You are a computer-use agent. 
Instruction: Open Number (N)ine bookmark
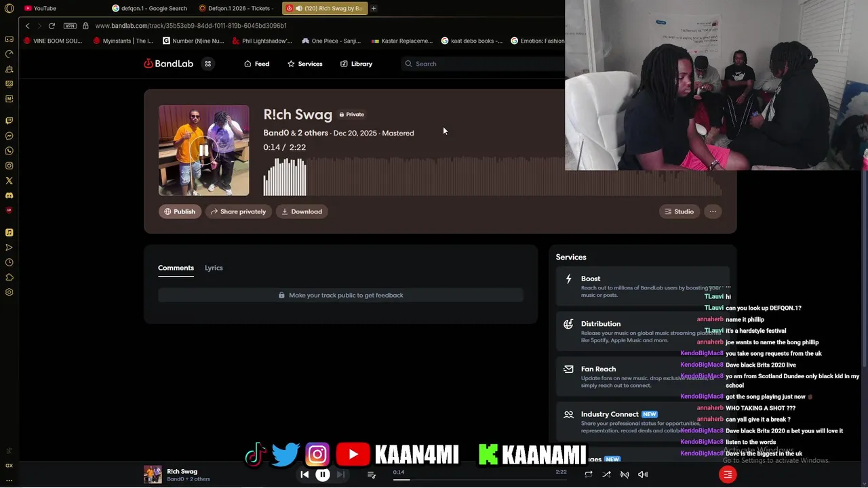193,41
